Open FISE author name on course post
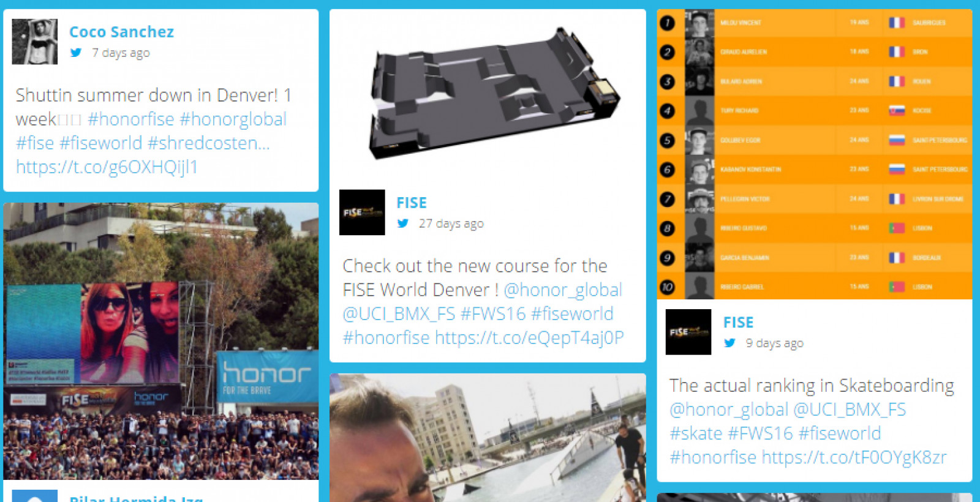Viewport: 980px width, 502px height. 412,203
